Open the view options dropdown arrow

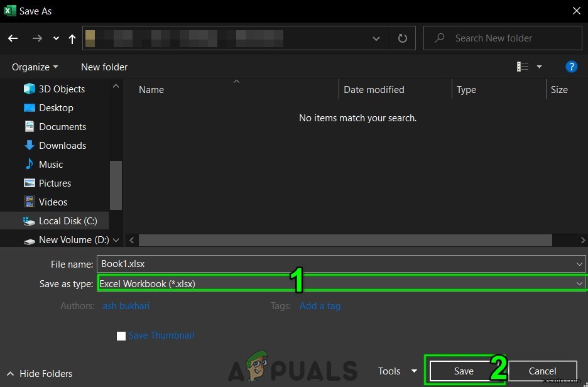point(539,67)
